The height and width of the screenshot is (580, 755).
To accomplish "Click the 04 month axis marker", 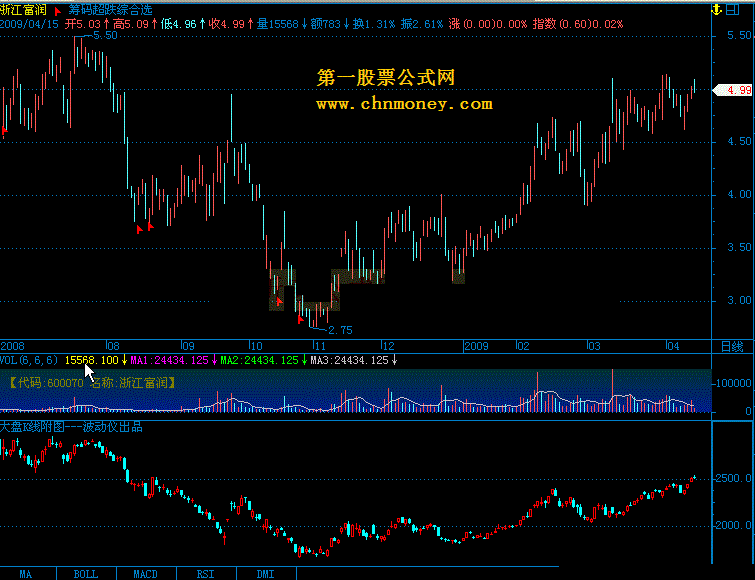I will click(x=673, y=346).
